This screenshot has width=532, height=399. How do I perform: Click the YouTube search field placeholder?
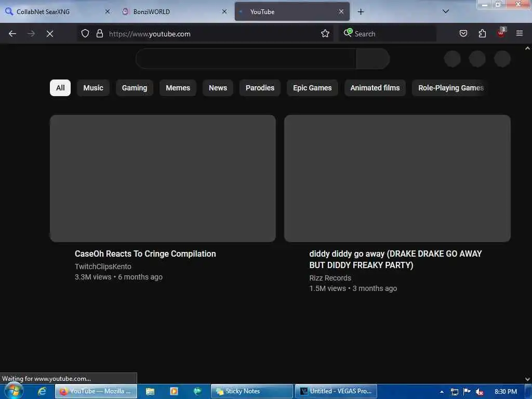pyautogui.click(x=246, y=59)
